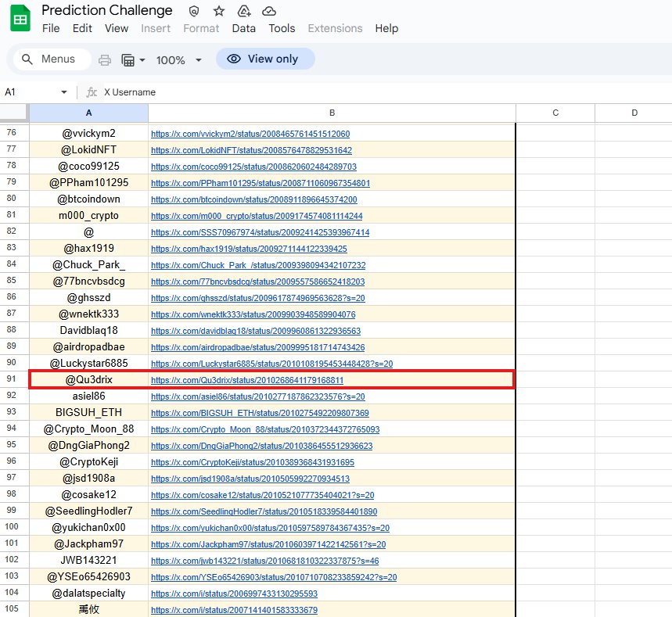Screen dimensions: 672x617
Task: Open the Qu3drix status link
Action: coord(246,380)
